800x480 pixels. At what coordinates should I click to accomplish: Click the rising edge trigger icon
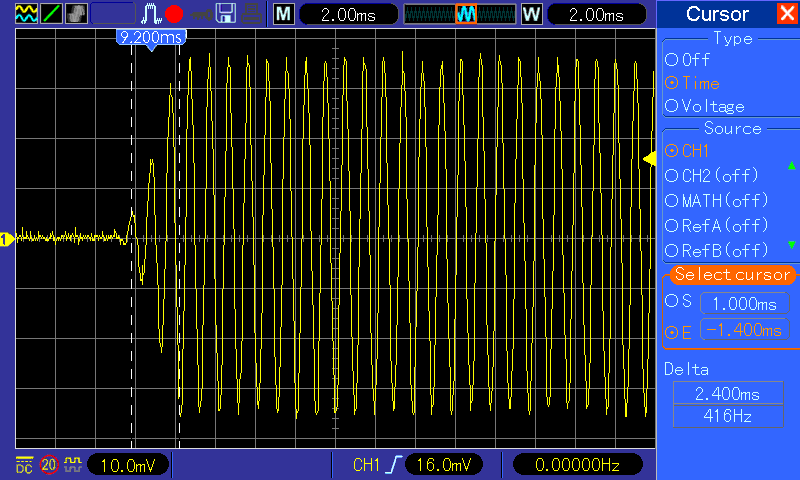396,465
